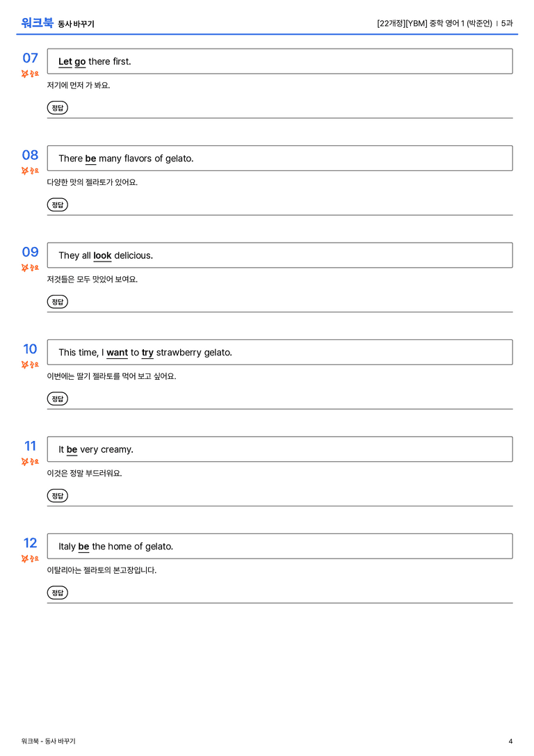534x756 pixels.
Task: Click the underlined word 'want' in question 10
Action: tap(117, 353)
